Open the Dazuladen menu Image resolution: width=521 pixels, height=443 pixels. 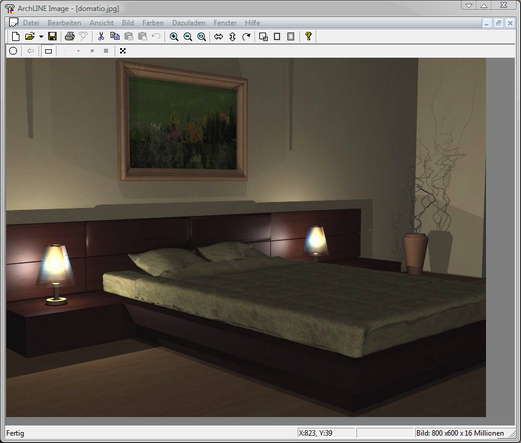tap(189, 23)
